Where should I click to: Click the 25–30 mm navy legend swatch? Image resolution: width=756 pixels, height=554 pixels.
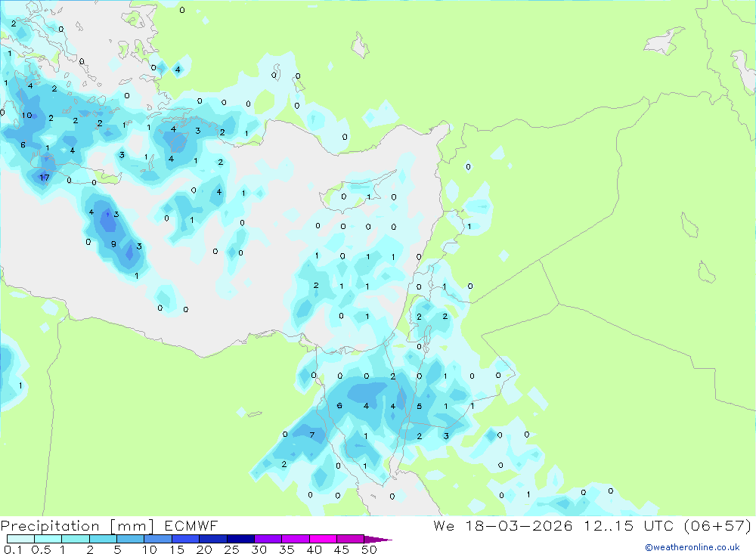click(240, 539)
